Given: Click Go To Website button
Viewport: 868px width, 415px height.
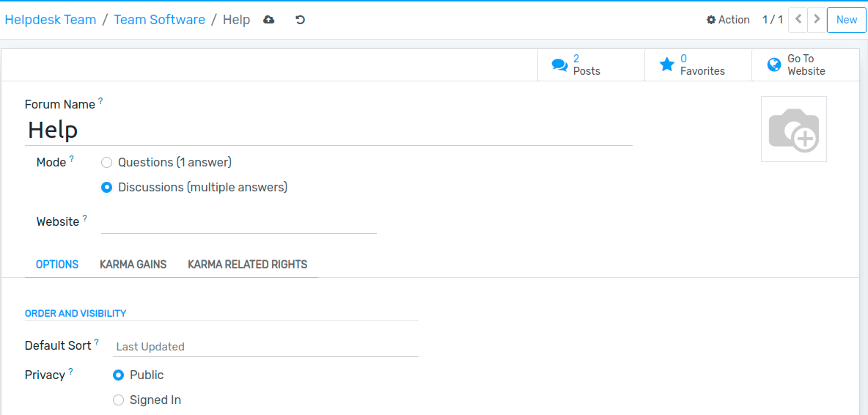Looking at the screenshot, I should pos(806,65).
